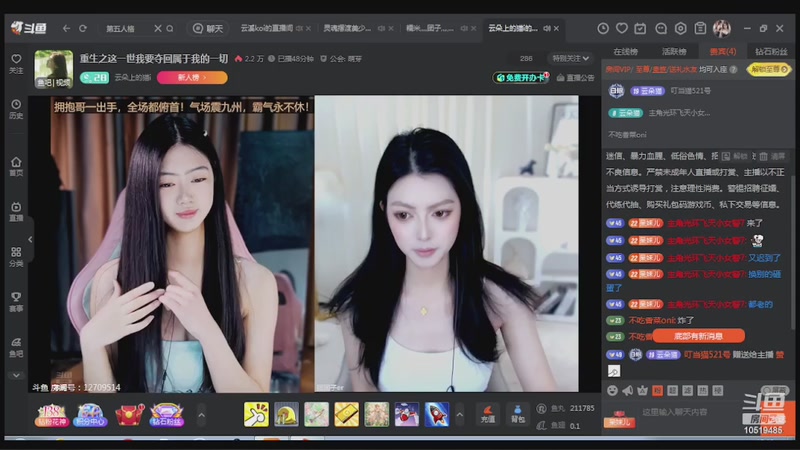This screenshot has width=800, height=450.
Task: Click 清屏 to clear chat
Action: point(773,156)
